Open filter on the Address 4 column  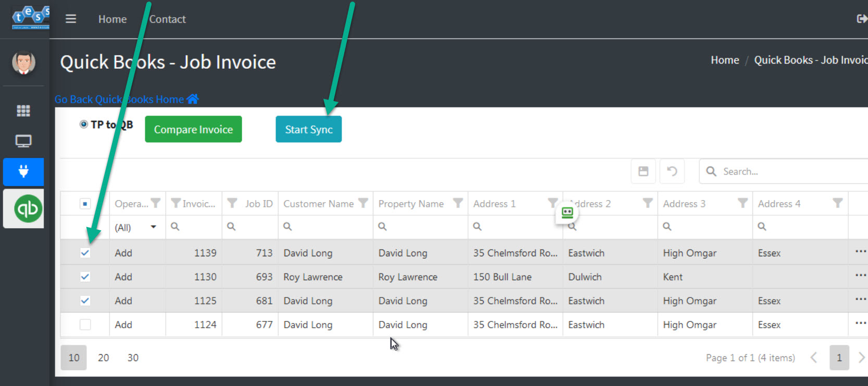tap(837, 203)
